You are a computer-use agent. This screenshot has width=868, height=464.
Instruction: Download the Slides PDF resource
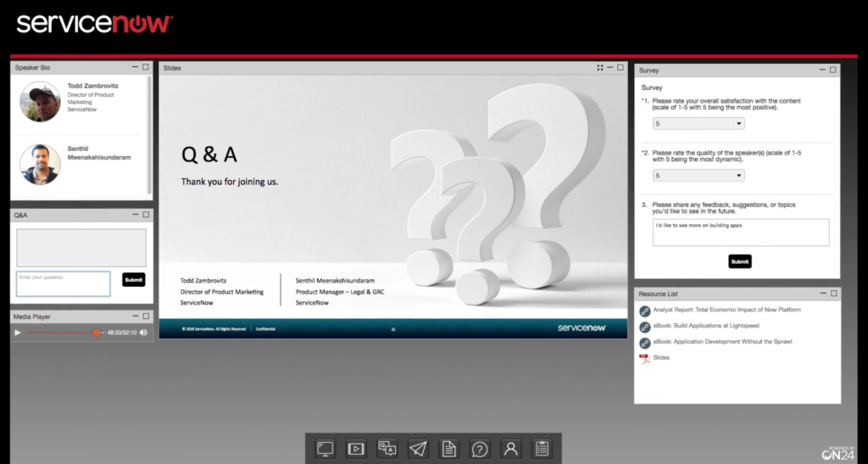(x=661, y=358)
